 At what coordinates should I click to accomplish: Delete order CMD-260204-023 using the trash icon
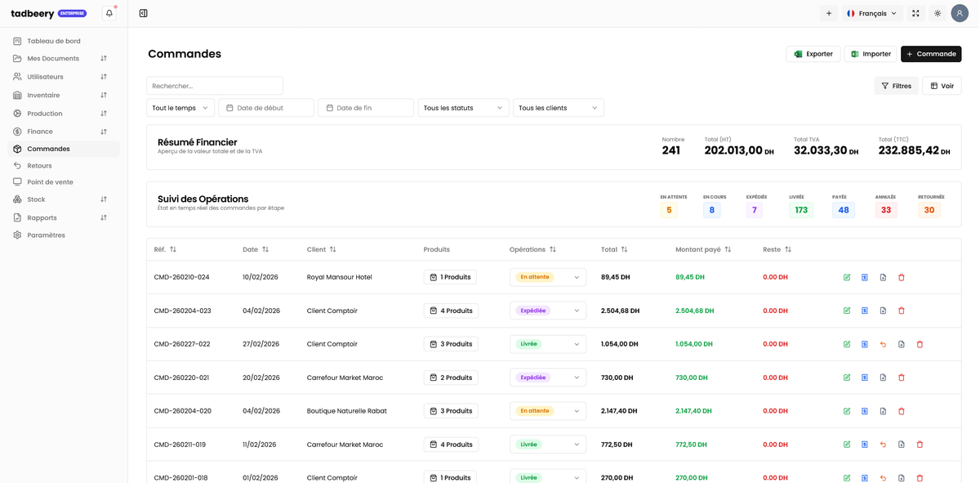coord(902,311)
